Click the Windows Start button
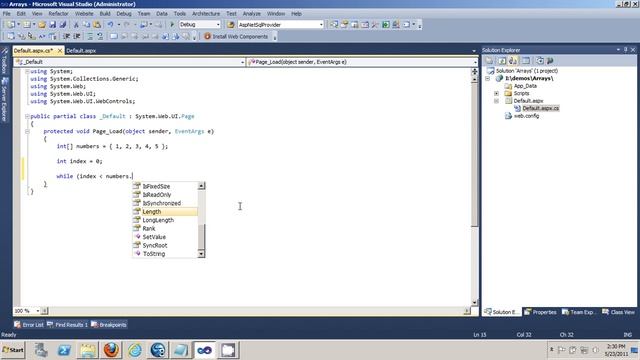Viewport: 640px width, 360px height. click(13, 350)
